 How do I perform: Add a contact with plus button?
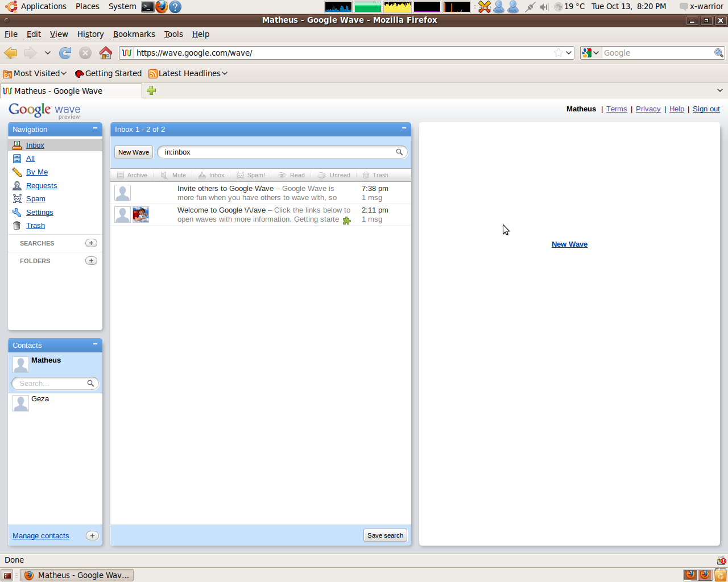point(92,536)
